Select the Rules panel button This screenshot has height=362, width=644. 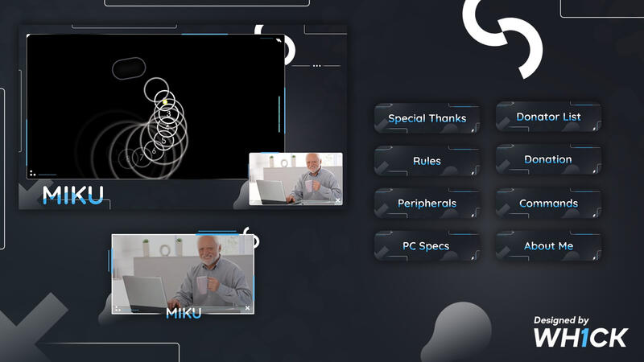[x=427, y=161]
